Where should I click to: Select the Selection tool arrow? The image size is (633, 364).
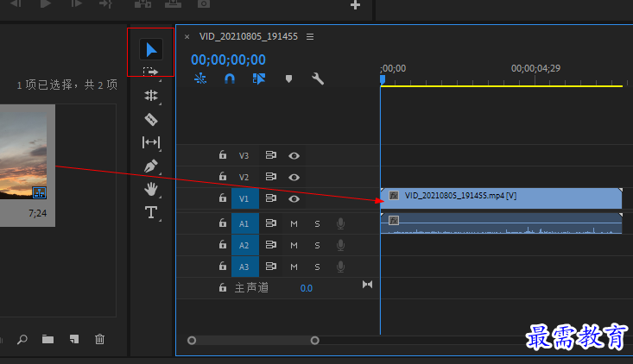151,49
